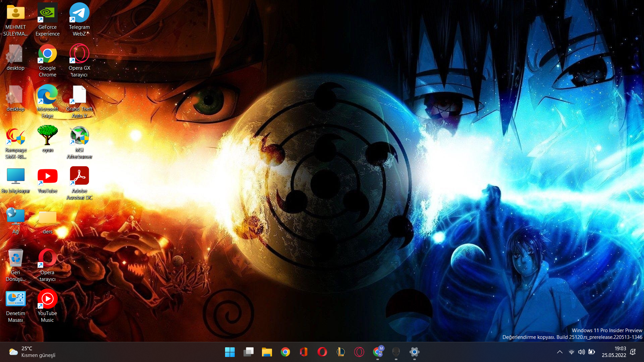Open the notification center bell icon
The image size is (644, 362).
coord(633,352)
